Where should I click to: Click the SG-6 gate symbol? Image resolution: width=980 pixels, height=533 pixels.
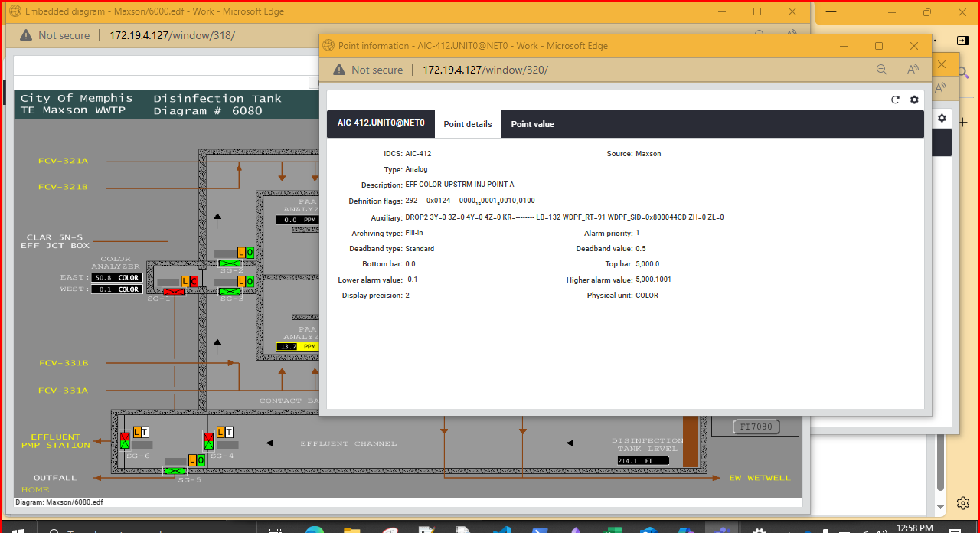125,440
